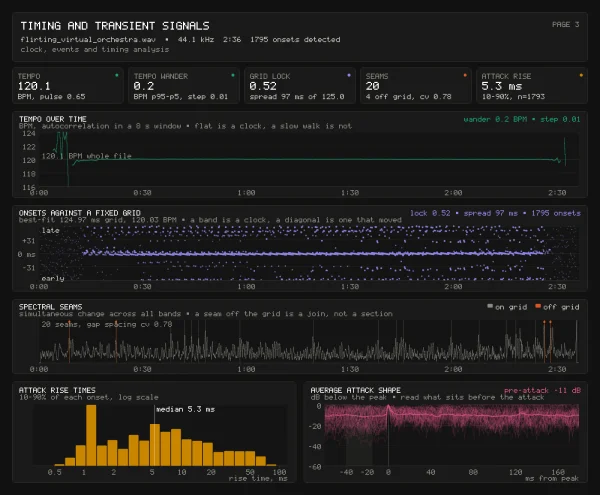The height and width of the screenshot is (495, 600).
Task: Click the '120.1 BPM whole file' chart label
Action: (86, 156)
